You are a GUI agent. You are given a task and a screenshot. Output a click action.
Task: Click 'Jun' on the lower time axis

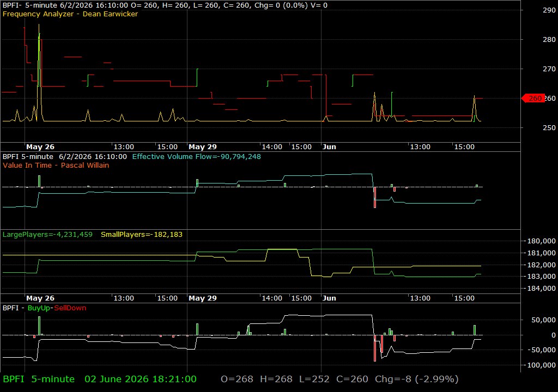click(329, 298)
